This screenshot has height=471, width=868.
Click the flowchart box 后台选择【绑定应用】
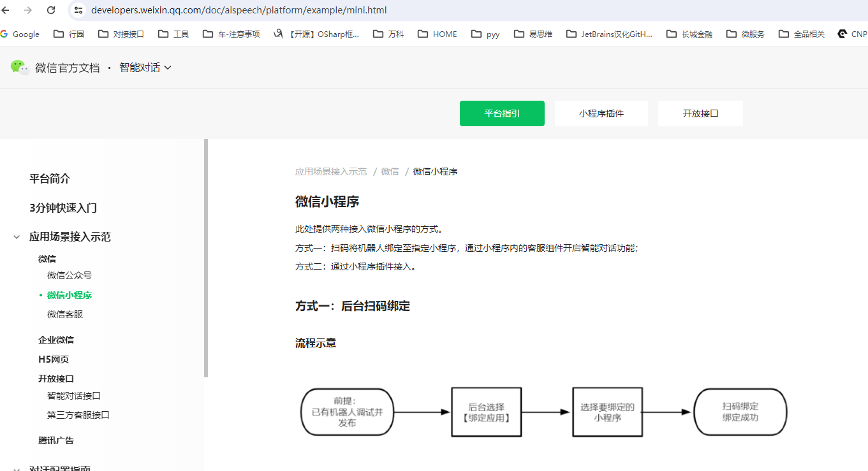(486, 412)
